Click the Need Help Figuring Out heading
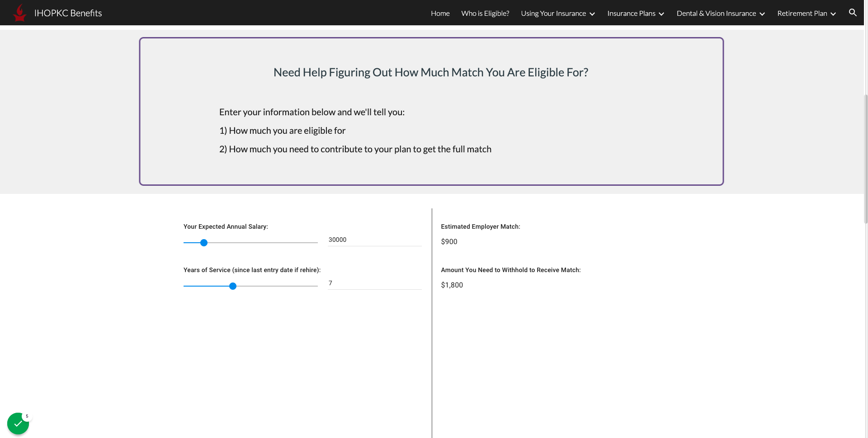The width and height of the screenshot is (868, 438). [431, 72]
